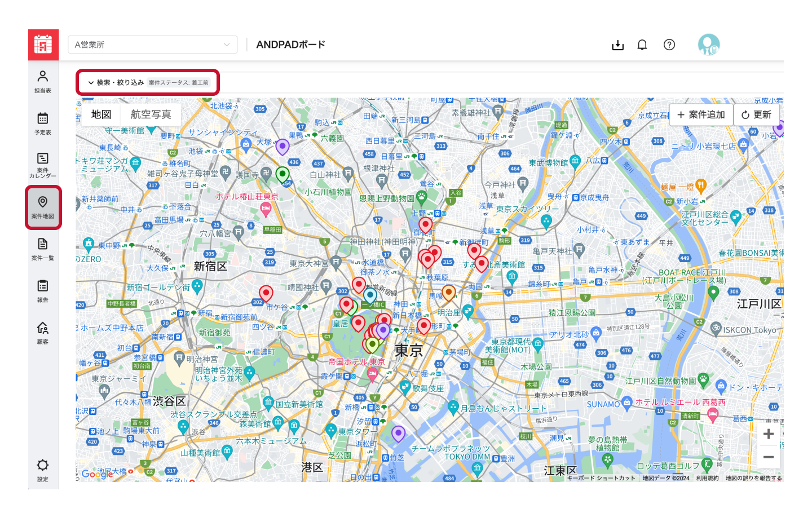Click the red ANDPAD board logo icon
The image size is (812, 513).
pos(43,45)
